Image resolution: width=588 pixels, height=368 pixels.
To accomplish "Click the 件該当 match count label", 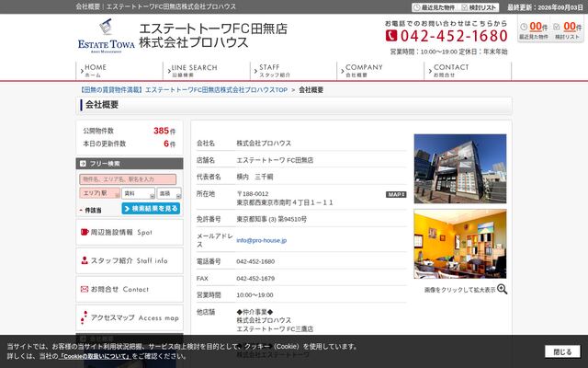I will 93,211.
